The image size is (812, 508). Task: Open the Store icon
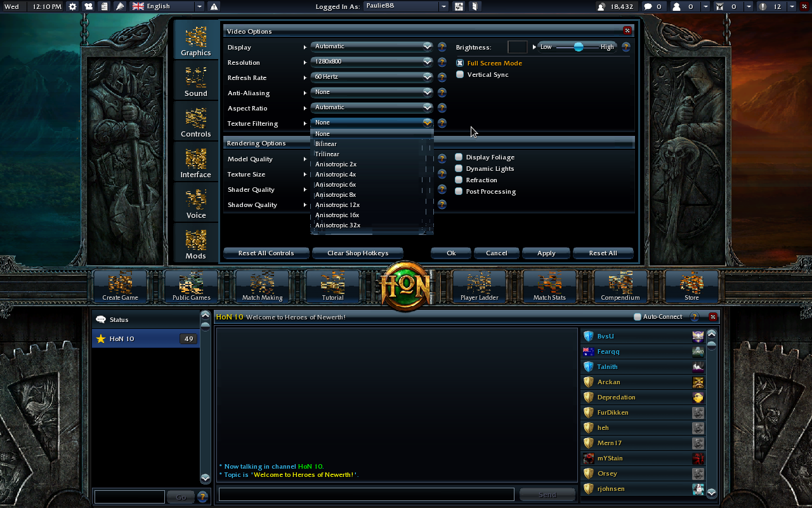691,286
